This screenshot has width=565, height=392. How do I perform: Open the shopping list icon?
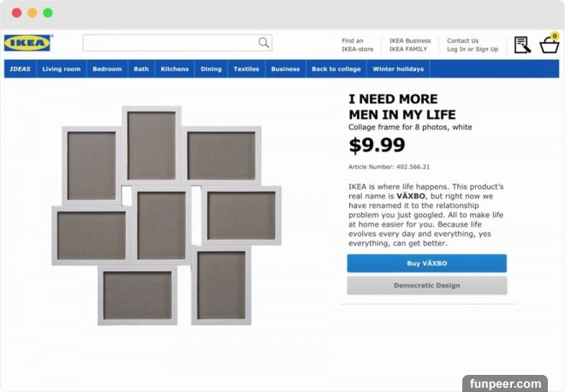[x=522, y=45]
